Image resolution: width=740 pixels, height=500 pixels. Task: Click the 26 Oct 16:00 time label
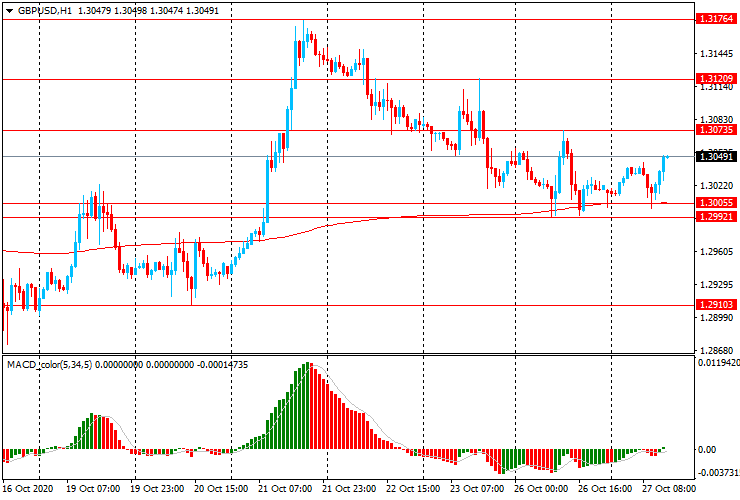pos(605,489)
